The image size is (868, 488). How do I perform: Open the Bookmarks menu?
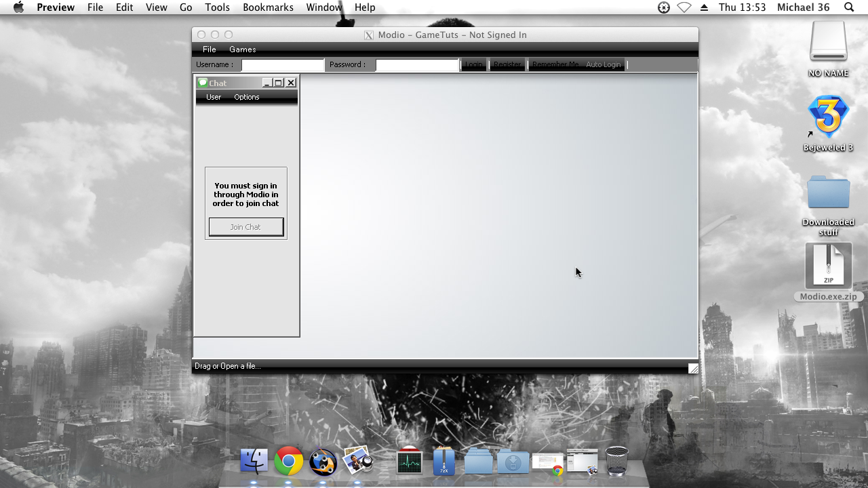click(x=268, y=7)
